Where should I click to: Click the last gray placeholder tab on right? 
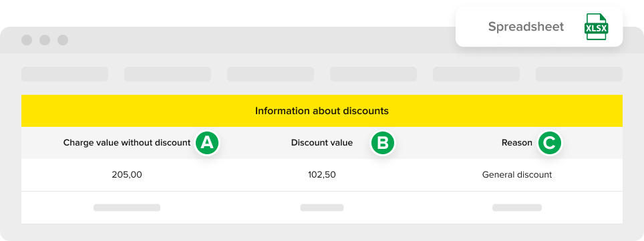tap(579, 74)
